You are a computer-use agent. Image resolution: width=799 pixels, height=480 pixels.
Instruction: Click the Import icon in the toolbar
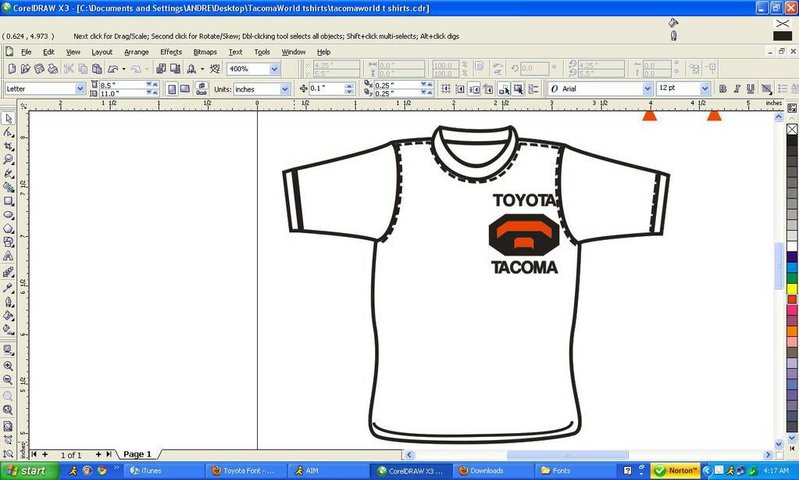tap(161, 68)
